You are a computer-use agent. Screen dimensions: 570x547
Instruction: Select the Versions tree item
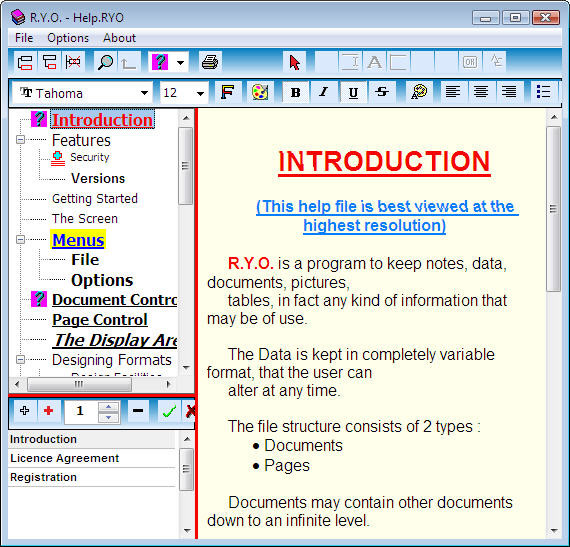click(98, 178)
